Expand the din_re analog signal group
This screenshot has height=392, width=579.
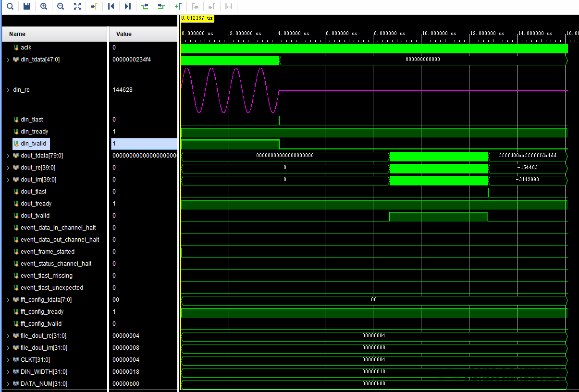[x=8, y=89]
